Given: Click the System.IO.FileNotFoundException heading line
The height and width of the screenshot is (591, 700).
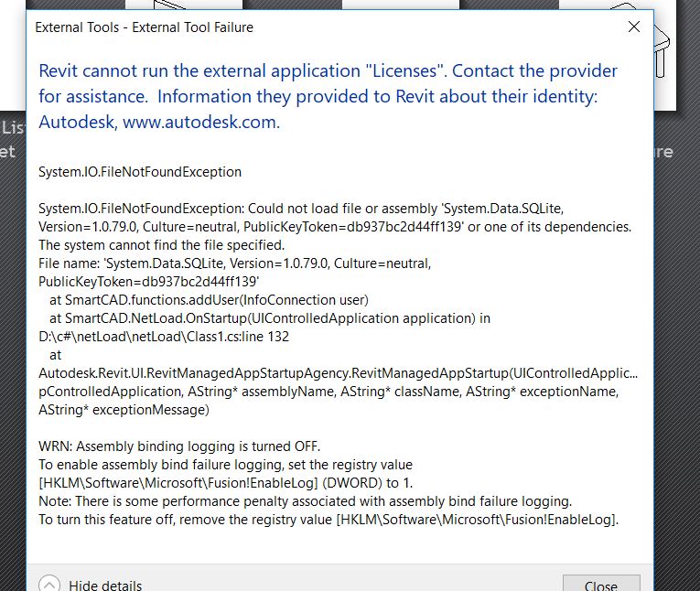Looking at the screenshot, I should 140,172.
